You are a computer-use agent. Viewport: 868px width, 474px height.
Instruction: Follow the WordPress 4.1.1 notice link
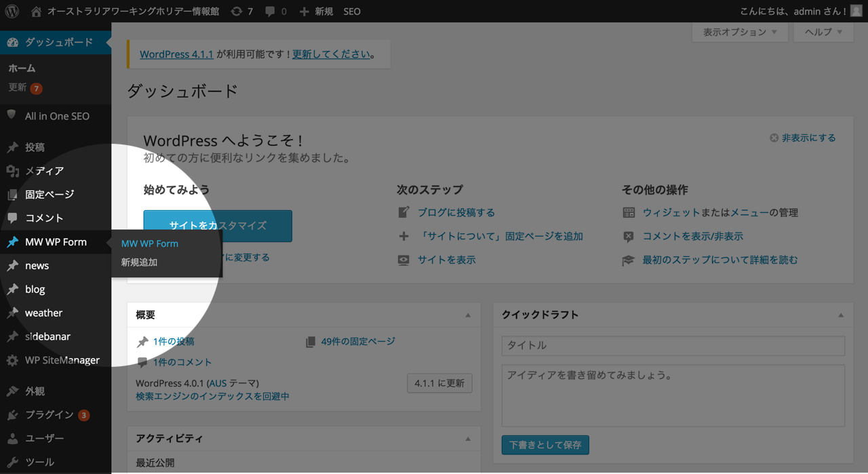pos(176,54)
